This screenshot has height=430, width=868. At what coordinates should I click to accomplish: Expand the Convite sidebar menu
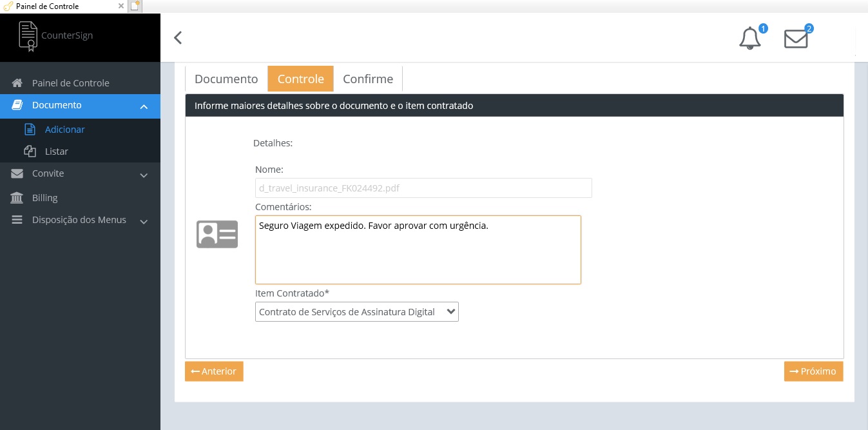click(x=144, y=175)
